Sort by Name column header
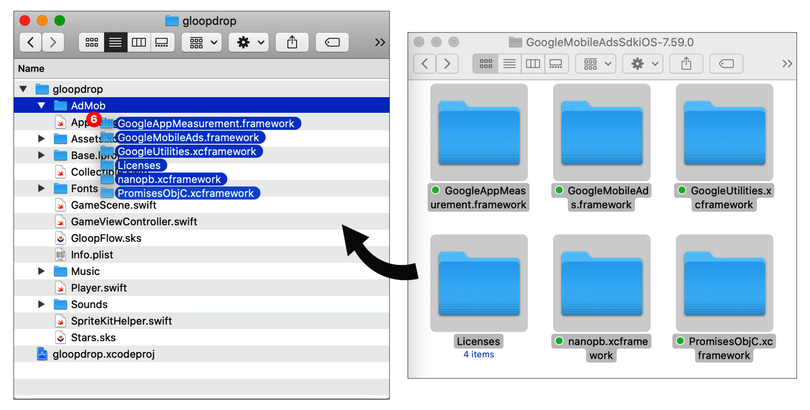The width and height of the screenshot is (810, 410). coord(201,69)
